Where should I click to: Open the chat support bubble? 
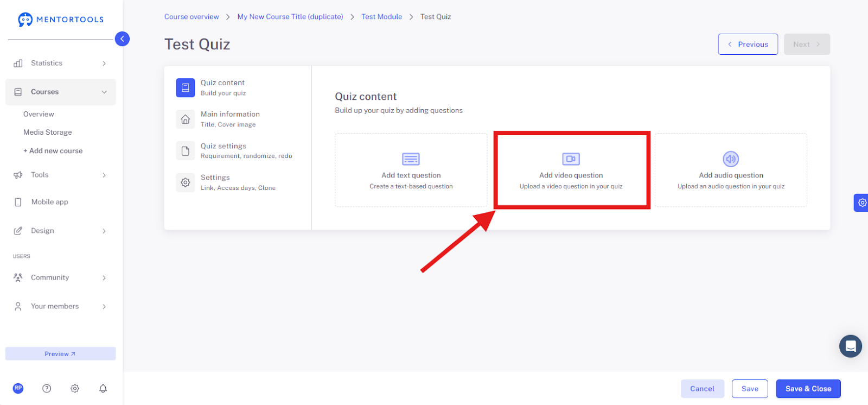(x=851, y=346)
